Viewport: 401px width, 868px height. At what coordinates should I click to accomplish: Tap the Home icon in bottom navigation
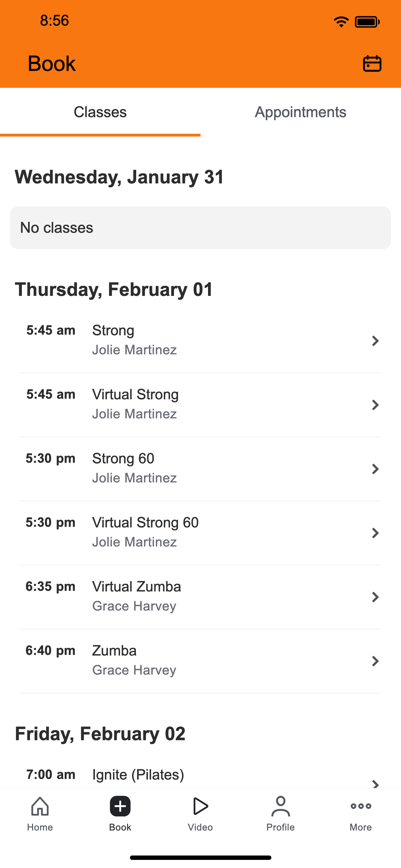(40, 806)
